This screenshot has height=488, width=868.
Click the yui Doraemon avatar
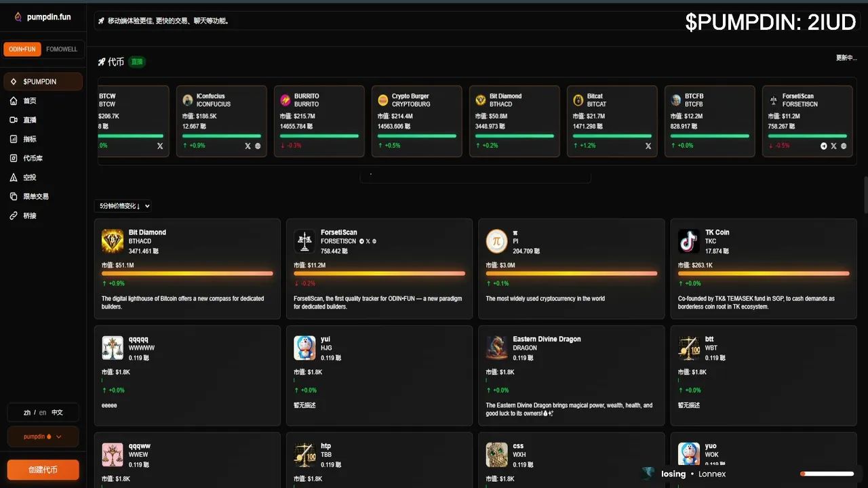[x=304, y=348]
